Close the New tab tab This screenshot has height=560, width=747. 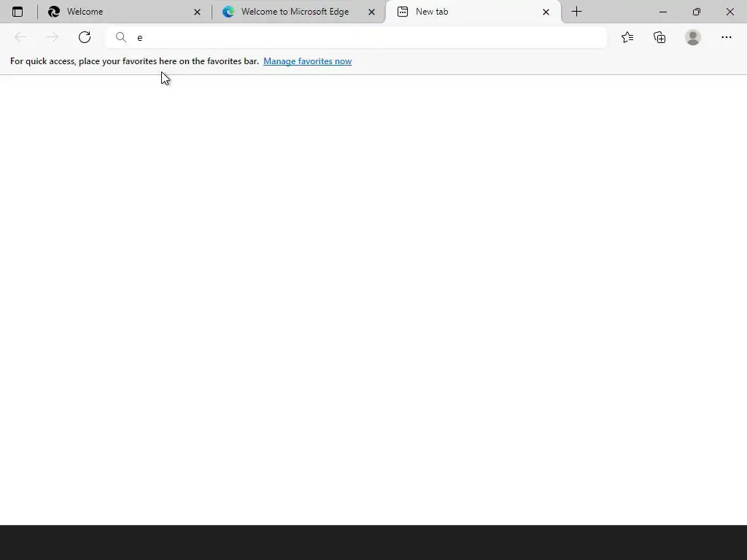tap(546, 12)
